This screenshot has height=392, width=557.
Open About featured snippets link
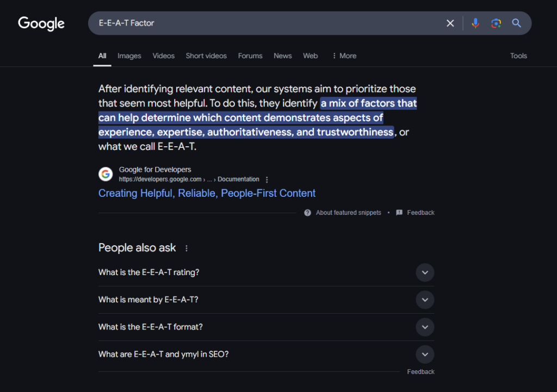[x=349, y=213]
